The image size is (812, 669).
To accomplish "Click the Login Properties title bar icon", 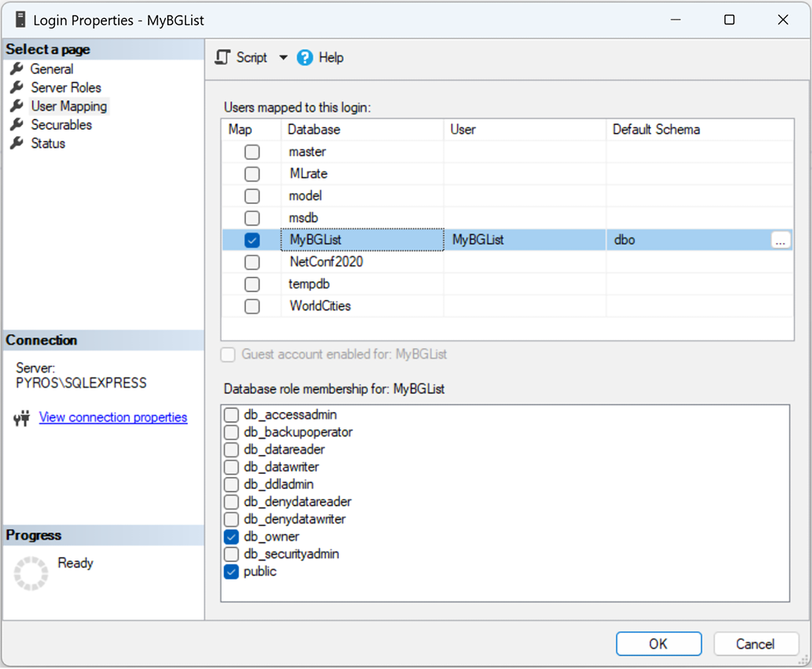I will (x=20, y=20).
